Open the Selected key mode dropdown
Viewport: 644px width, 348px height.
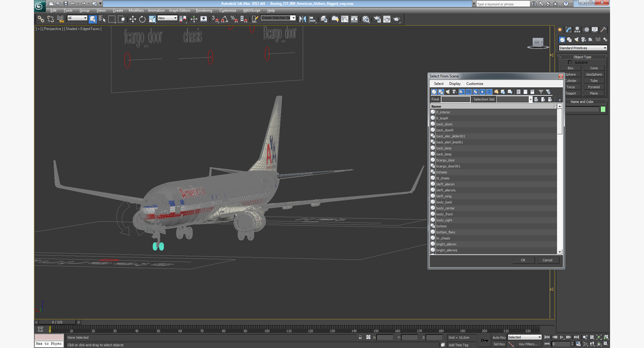click(524, 337)
